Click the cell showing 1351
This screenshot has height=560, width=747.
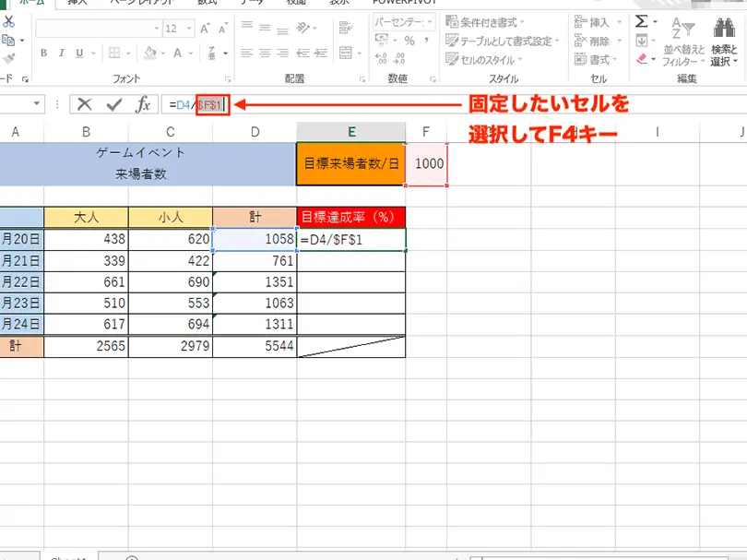[255, 282]
